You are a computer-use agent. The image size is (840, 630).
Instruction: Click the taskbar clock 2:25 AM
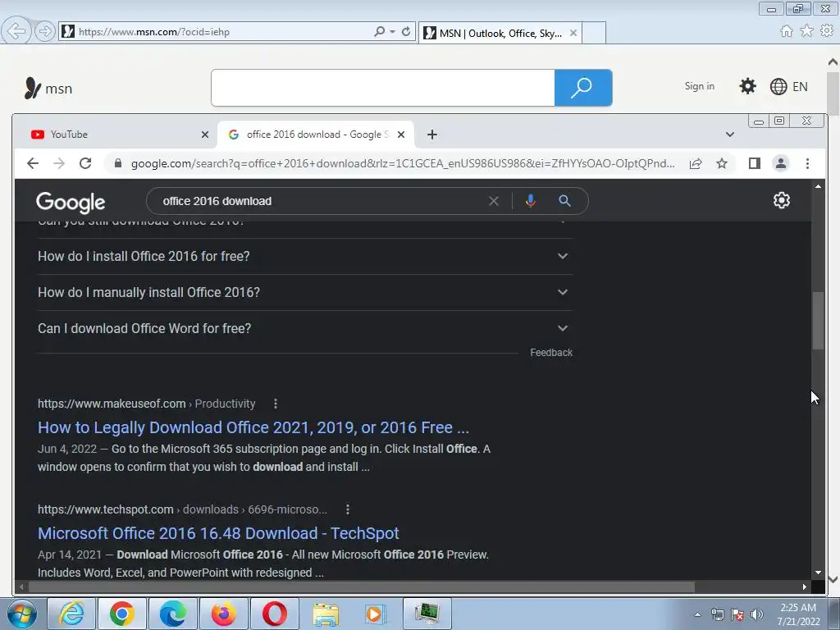click(x=798, y=608)
